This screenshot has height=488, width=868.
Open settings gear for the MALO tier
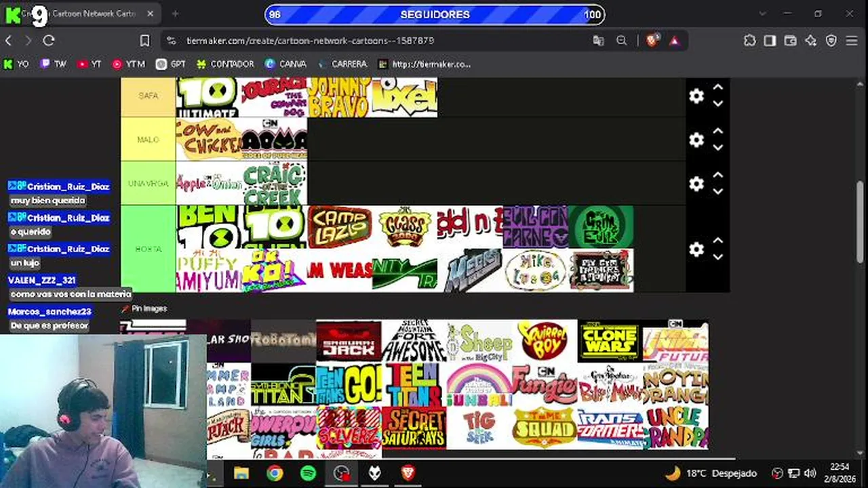coord(696,140)
